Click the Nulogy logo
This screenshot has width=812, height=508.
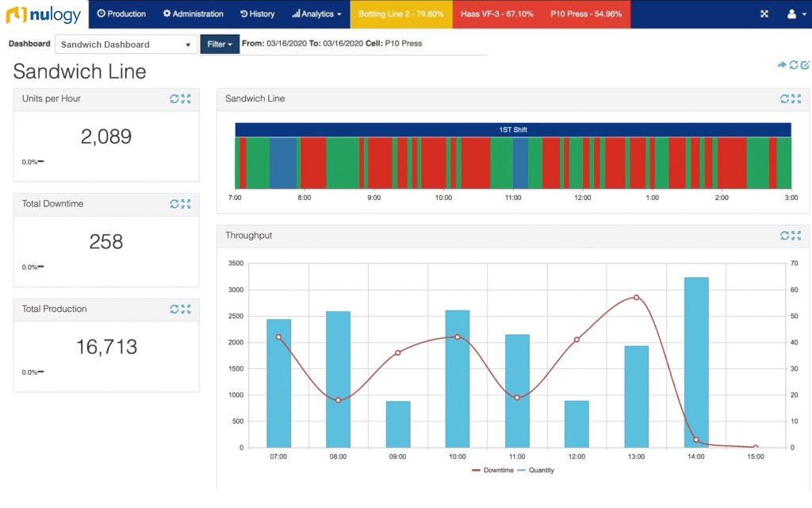(44, 14)
